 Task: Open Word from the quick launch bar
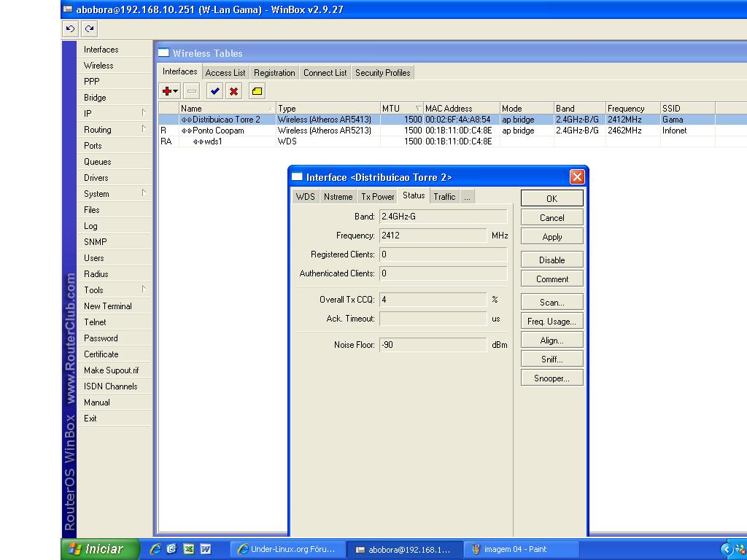pyautogui.click(x=206, y=549)
